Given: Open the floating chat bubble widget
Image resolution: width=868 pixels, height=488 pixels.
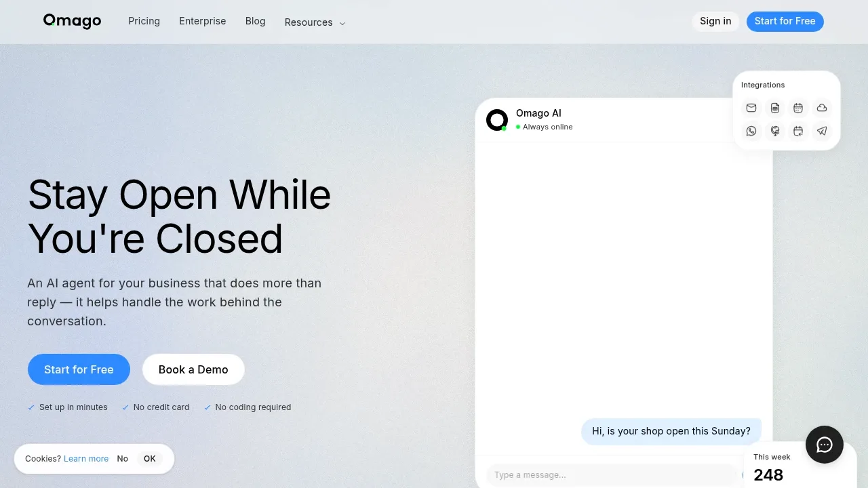Looking at the screenshot, I should (x=825, y=445).
